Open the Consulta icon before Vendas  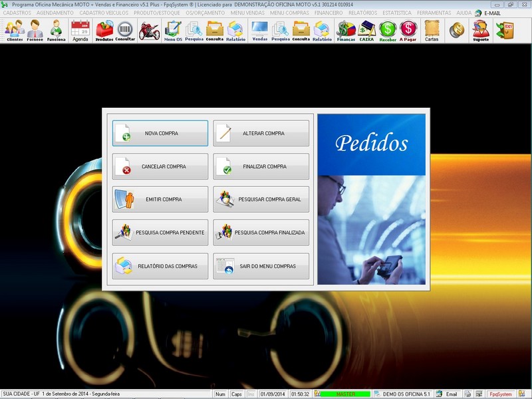pyautogui.click(x=215, y=31)
